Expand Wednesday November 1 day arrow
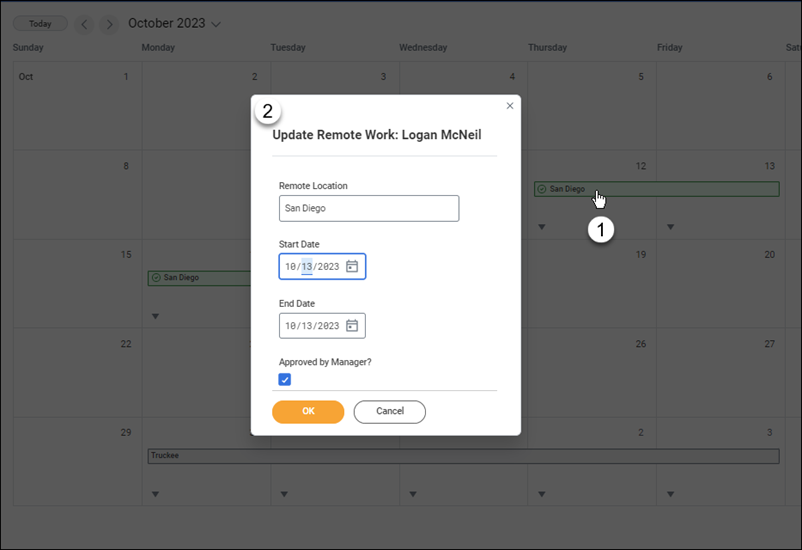802x550 pixels. coord(413,494)
